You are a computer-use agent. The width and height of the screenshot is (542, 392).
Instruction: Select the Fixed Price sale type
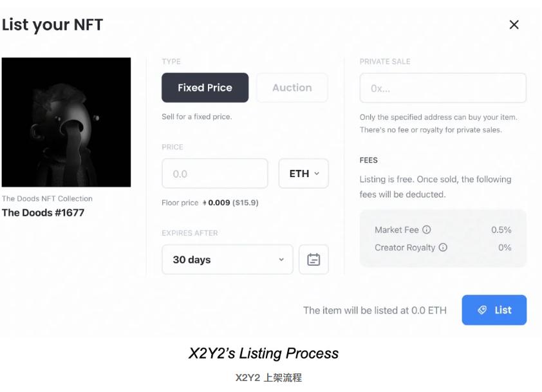[205, 88]
